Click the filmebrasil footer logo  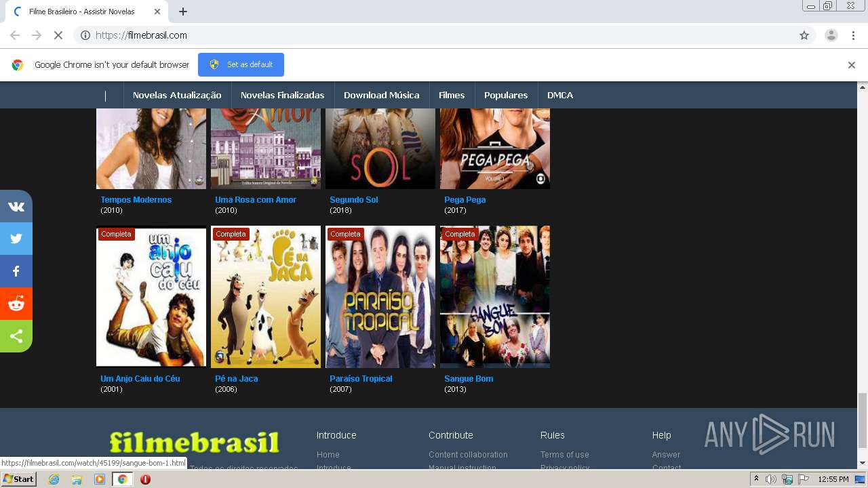pyautogui.click(x=195, y=443)
